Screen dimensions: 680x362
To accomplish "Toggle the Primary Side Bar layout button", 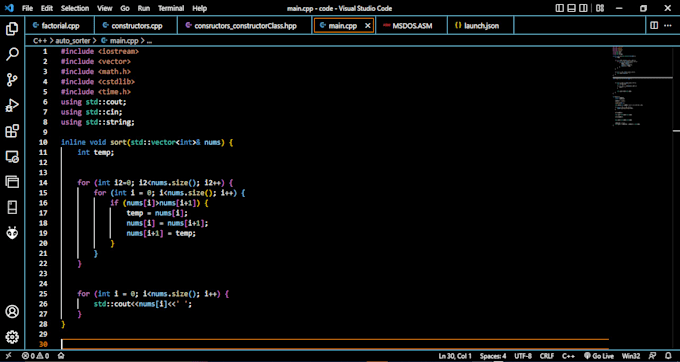I will pyautogui.click(x=560, y=8).
